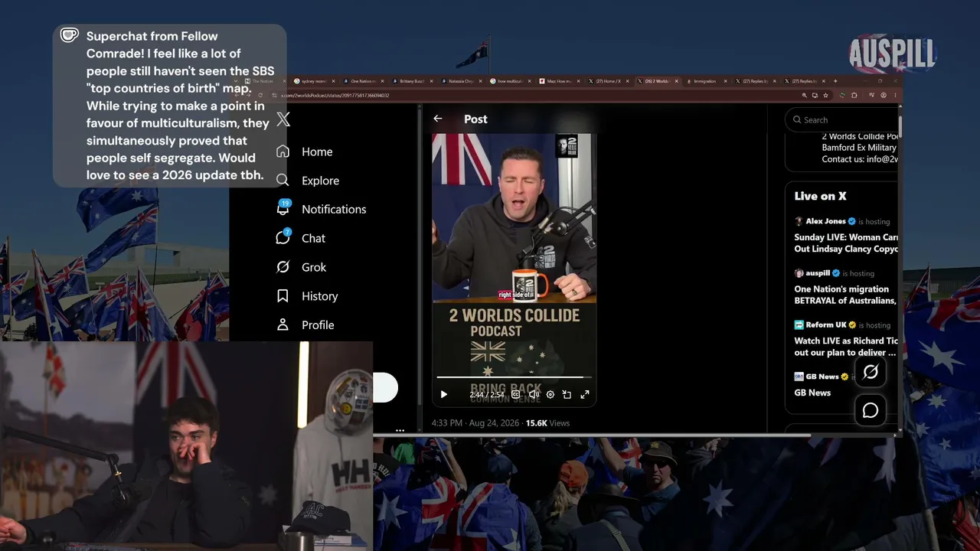Open the Explore page
980x551 pixels.
pos(307,181)
